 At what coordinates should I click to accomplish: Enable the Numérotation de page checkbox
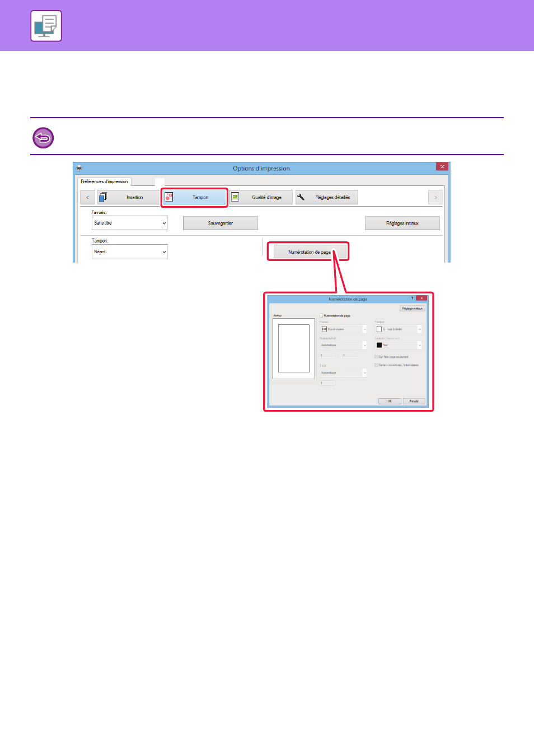coord(321,316)
